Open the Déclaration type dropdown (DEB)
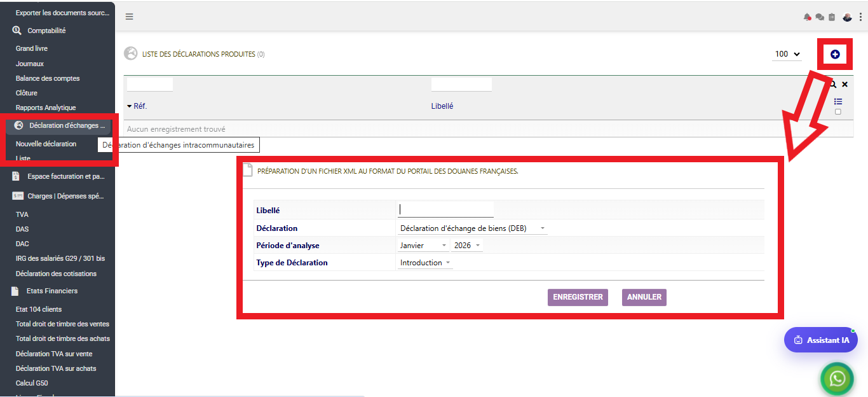 (472, 228)
